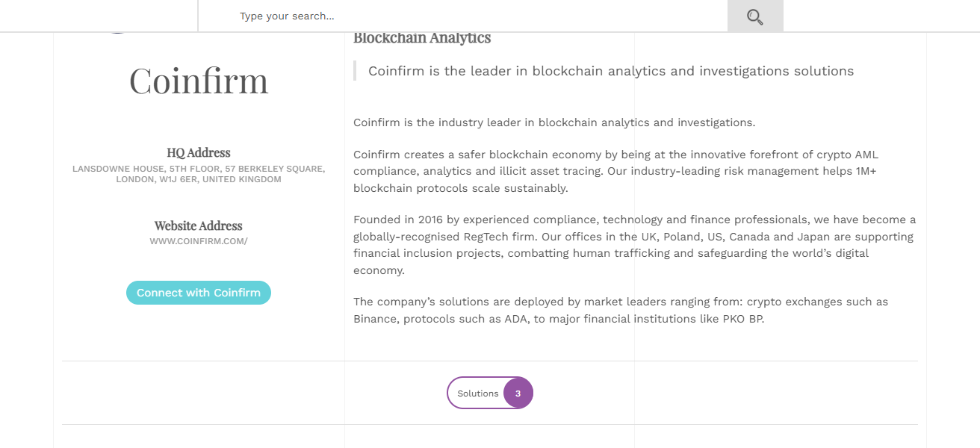Screen dimensions: 980x448
Task: Click the Blockchain Analytics heading
Action: (x=422, y=37)
